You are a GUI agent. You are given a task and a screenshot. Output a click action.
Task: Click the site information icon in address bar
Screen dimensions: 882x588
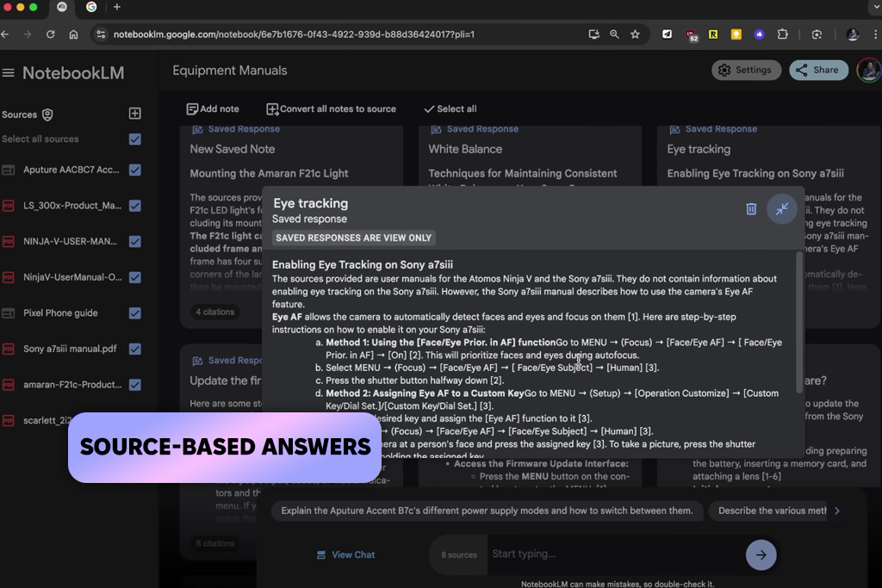(101, 34)
